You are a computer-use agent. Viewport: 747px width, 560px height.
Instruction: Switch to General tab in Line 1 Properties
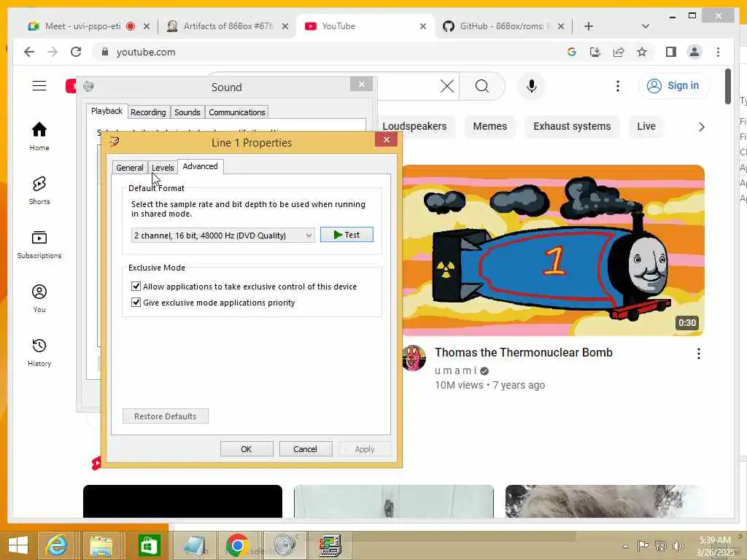[130, 168]
